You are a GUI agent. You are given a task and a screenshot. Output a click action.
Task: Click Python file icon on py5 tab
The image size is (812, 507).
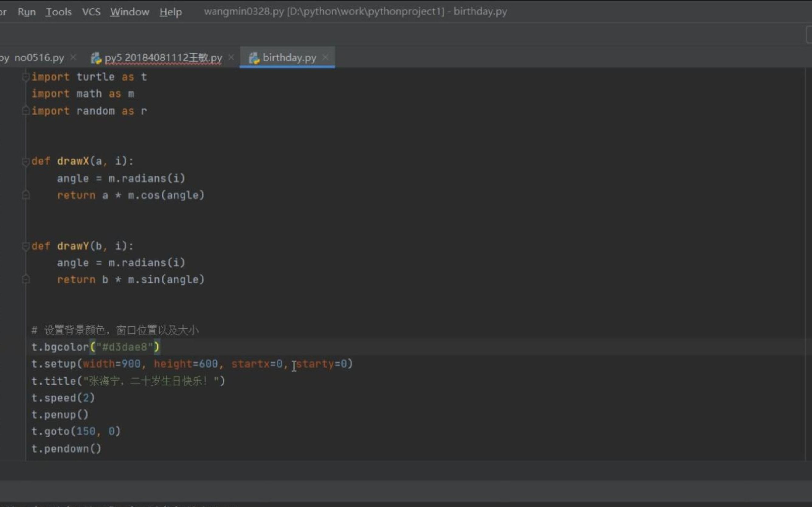[96, 58]
